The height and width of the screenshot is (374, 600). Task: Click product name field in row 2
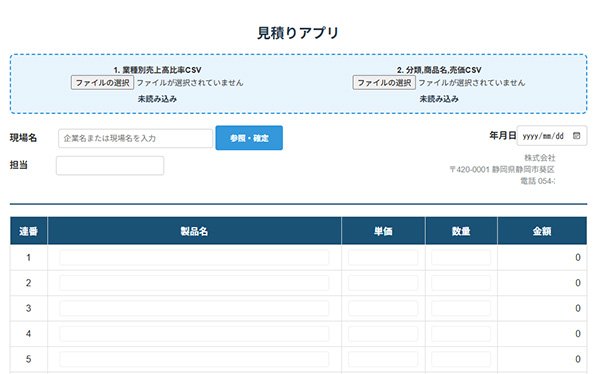(194, 283)
